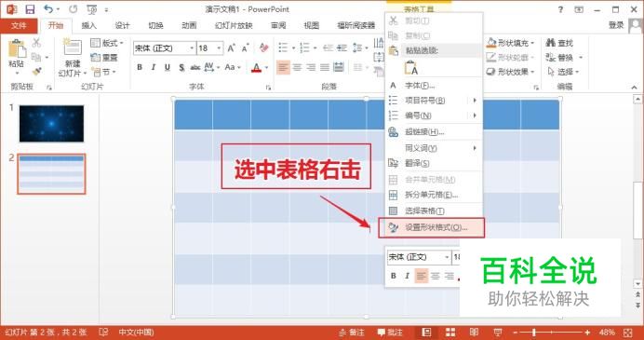The width and height of the screenshot is (644, 340).
Task: Click language 中文(中国) in status bar
Action: coord(137,333)
